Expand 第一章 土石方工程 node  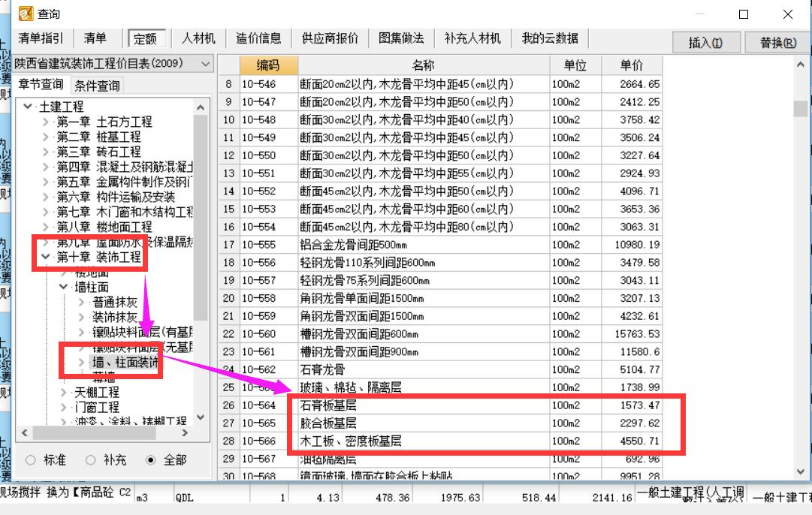point(46,122)
